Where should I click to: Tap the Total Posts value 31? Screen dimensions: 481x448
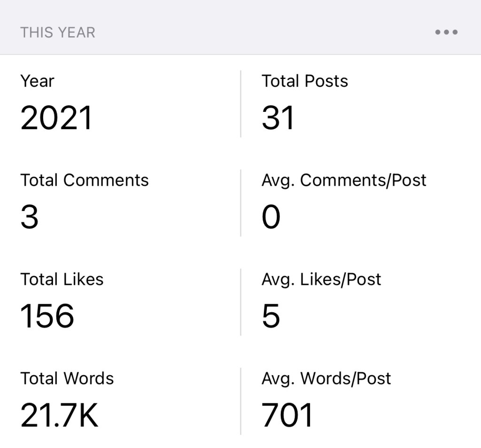(x=278, y=118)
